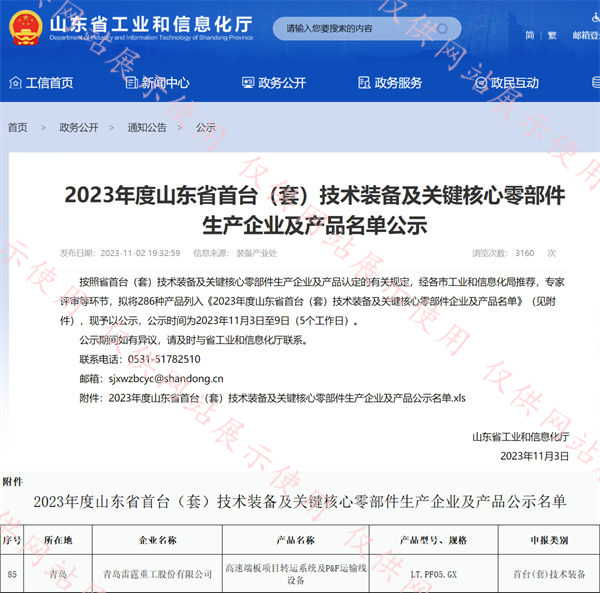Image resolution: width=600 pixels, height=593 pixels.
Task: Open the 政务服务 menu
Action: tap(398, 83)
